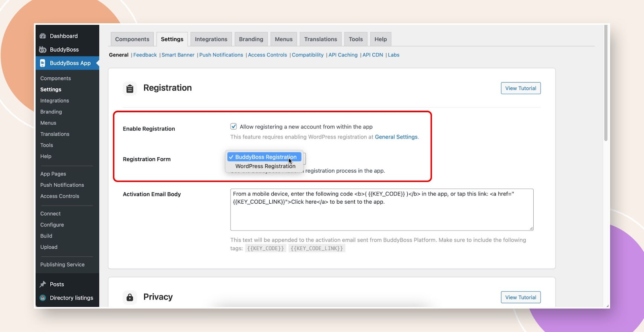This screenshot has width=644, height=332.
Task: Select the General sub-navigation link
Action: coord(119,55)
